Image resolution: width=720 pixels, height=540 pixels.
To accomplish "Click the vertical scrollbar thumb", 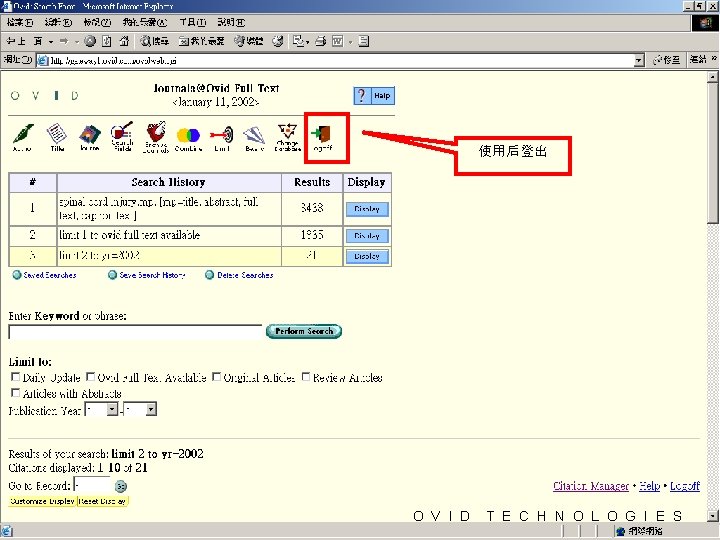I will click(712, 152).
